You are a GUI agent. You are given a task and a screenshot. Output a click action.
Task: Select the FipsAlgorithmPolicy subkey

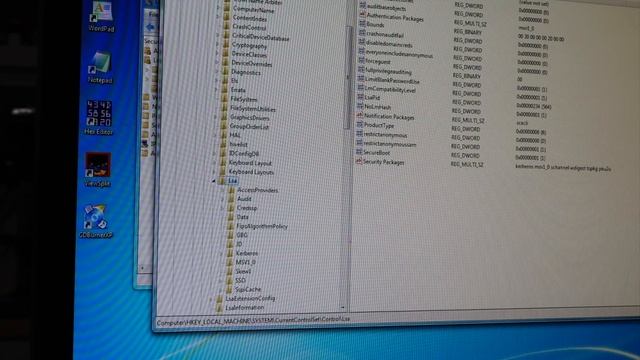[262, 226]
